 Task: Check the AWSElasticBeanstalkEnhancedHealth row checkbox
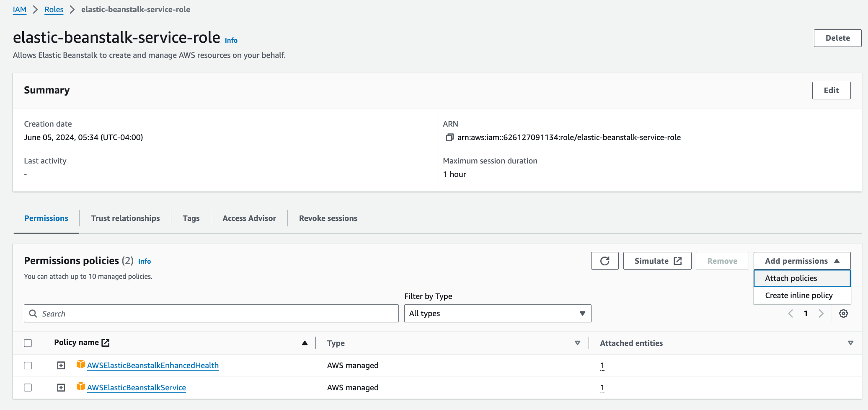28,366
